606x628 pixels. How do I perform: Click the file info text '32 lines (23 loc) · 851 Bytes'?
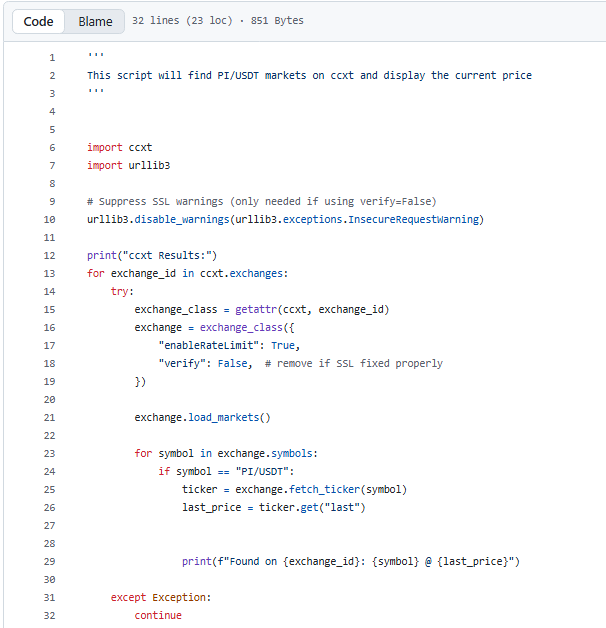pyautogui.click(x=218, y=20)
